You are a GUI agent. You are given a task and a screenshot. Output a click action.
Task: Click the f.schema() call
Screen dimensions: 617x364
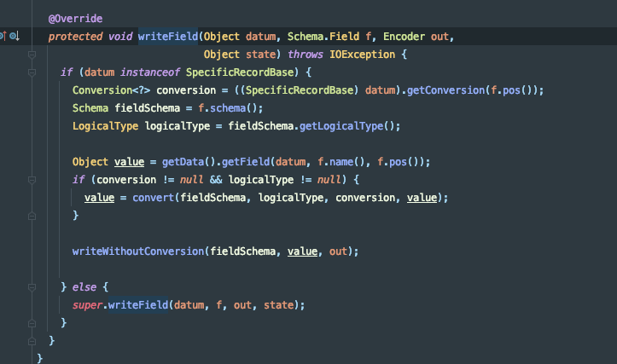(x=228, y=108)
